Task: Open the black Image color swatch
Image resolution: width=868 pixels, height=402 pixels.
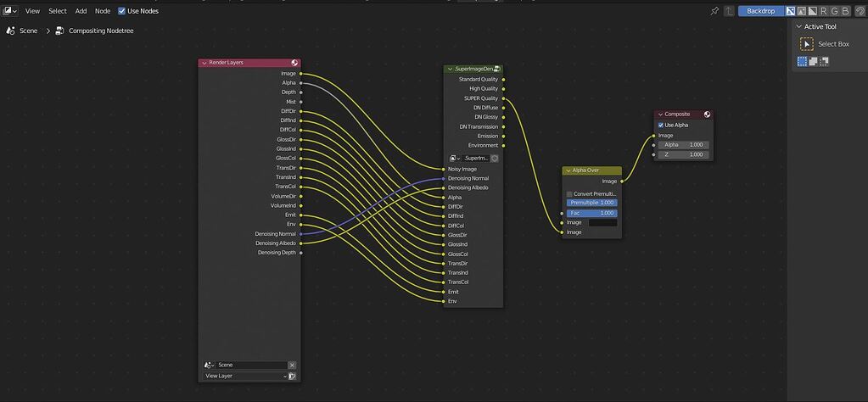Action: (x=602, y=222)
